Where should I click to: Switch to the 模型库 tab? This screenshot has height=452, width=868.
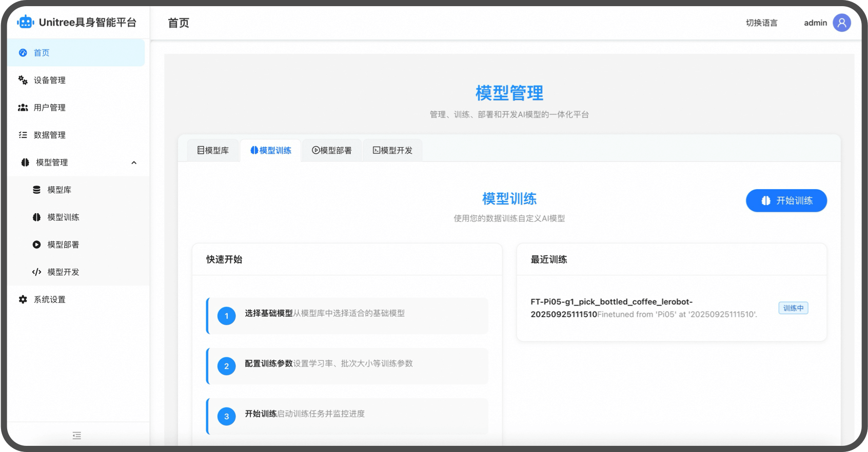pyautogui.click(x=213, y=150)
